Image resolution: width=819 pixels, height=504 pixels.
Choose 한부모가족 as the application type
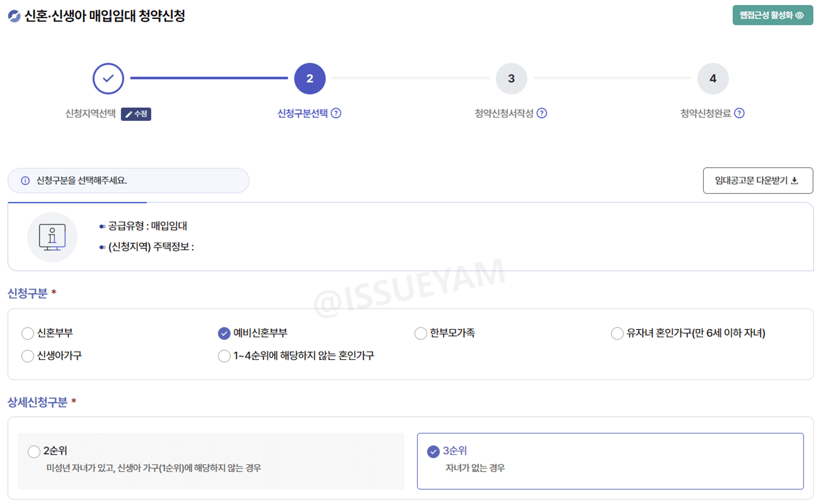coord(421,333)
